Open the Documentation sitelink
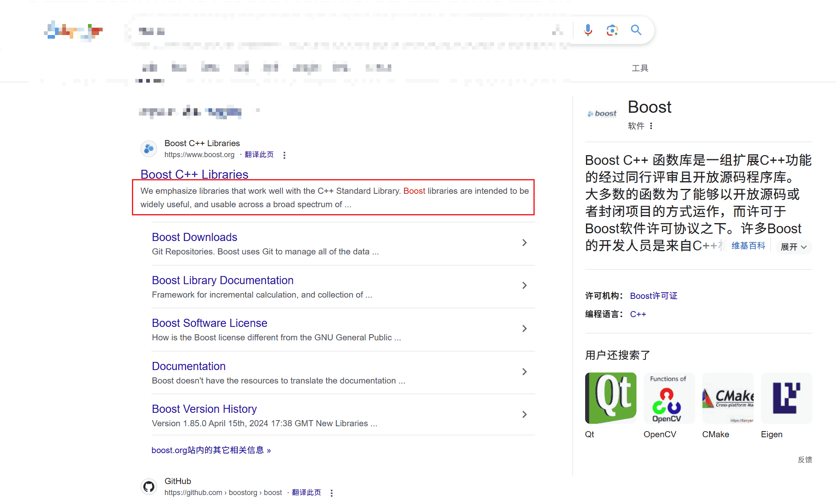The height and width of the screenshot is (504, 836). click(189, 366)
